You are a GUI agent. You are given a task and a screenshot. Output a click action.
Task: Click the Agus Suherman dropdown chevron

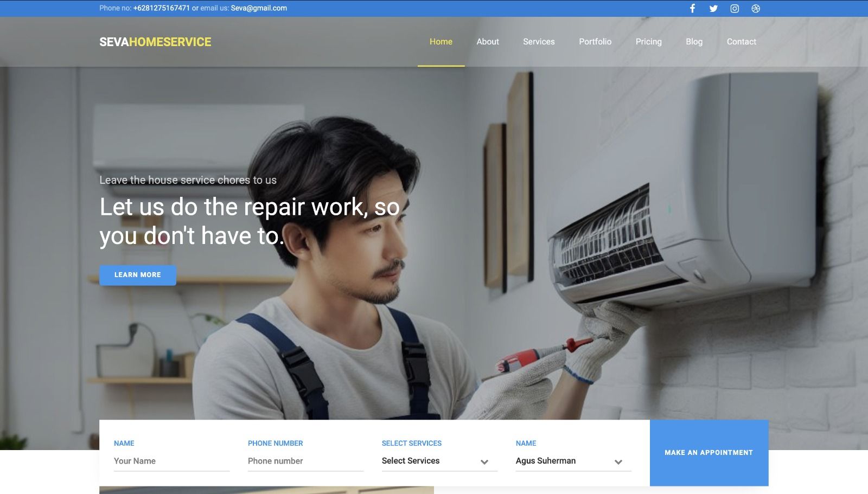click(618, 462)
